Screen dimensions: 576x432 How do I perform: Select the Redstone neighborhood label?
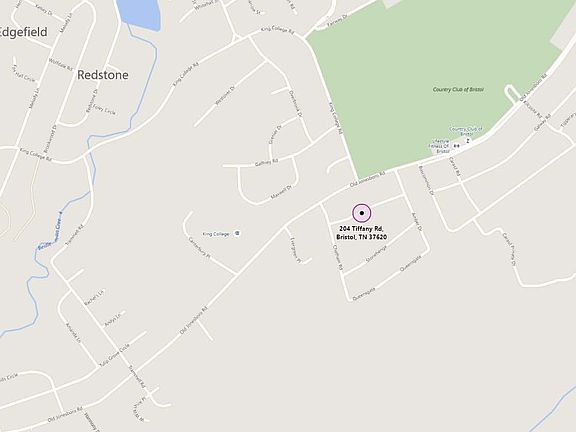pos(103,75)
